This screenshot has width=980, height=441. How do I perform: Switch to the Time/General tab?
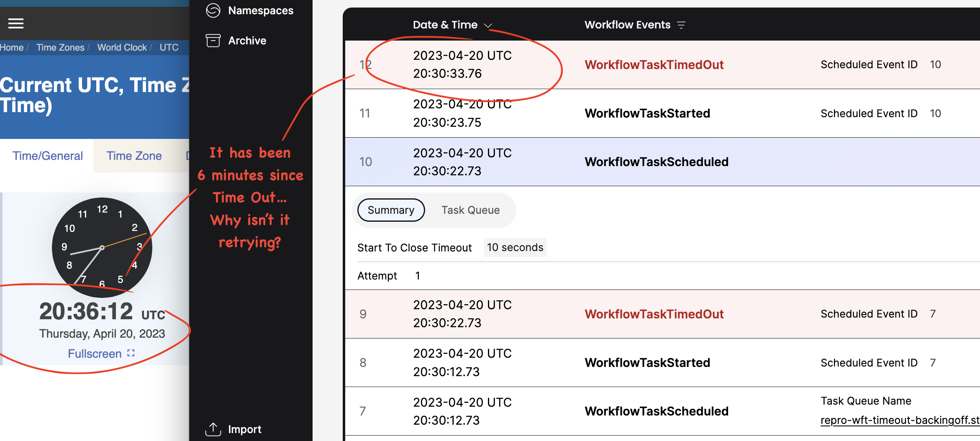pyautogui.click(x=47, y=156)
